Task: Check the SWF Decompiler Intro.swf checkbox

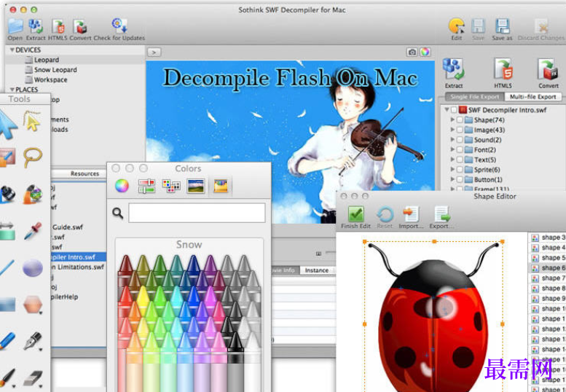Action: 454,110
